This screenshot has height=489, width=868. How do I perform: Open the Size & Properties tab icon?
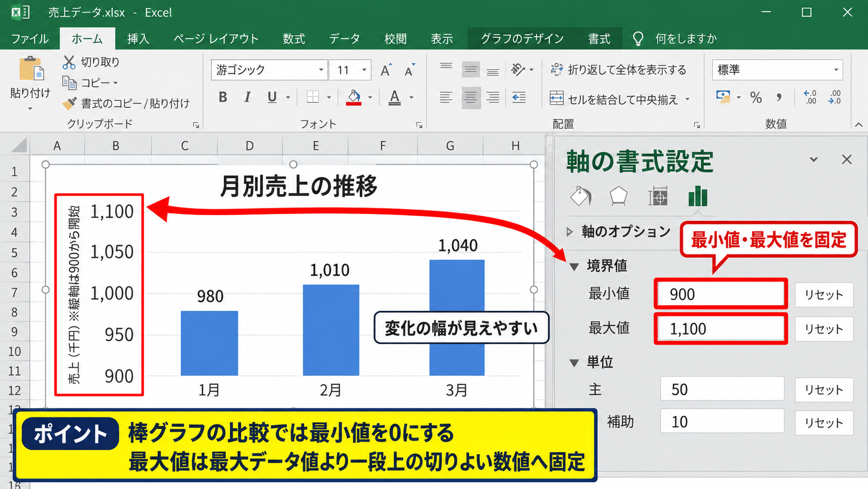(658, 196)
